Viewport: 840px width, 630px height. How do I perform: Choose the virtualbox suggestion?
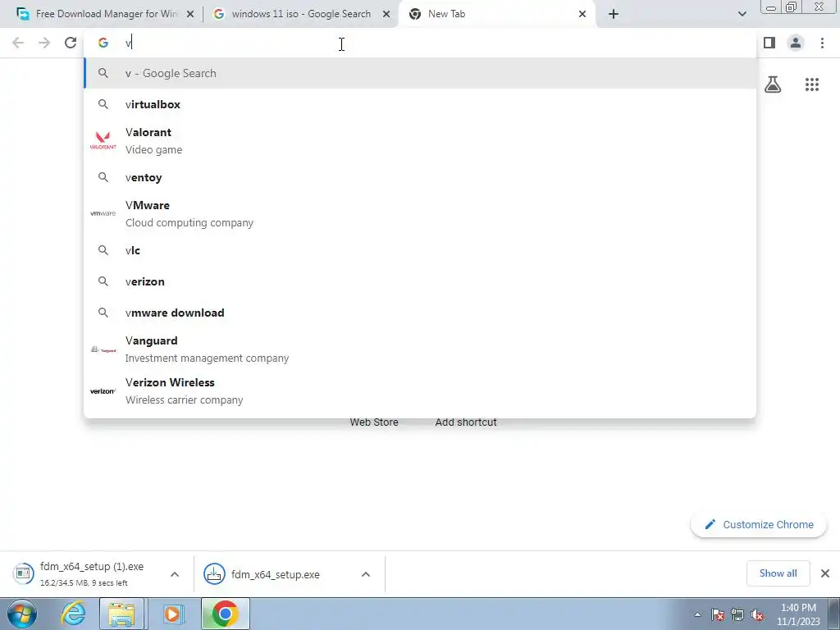point(420,104)
